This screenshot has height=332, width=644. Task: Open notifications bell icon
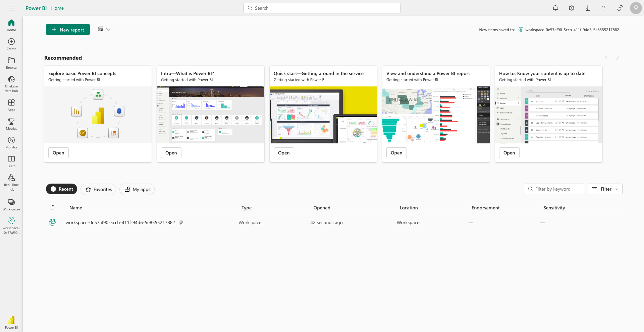pyautogui.click(x=555, y=8)
